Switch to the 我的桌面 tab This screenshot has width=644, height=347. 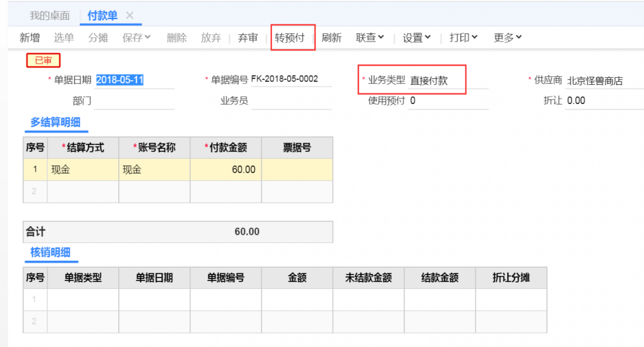[50, 16]
